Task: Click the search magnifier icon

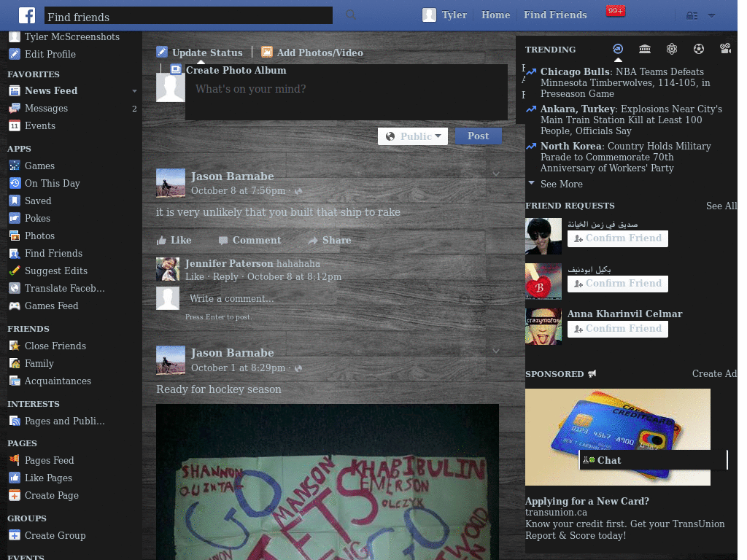Action: point(351,15)
